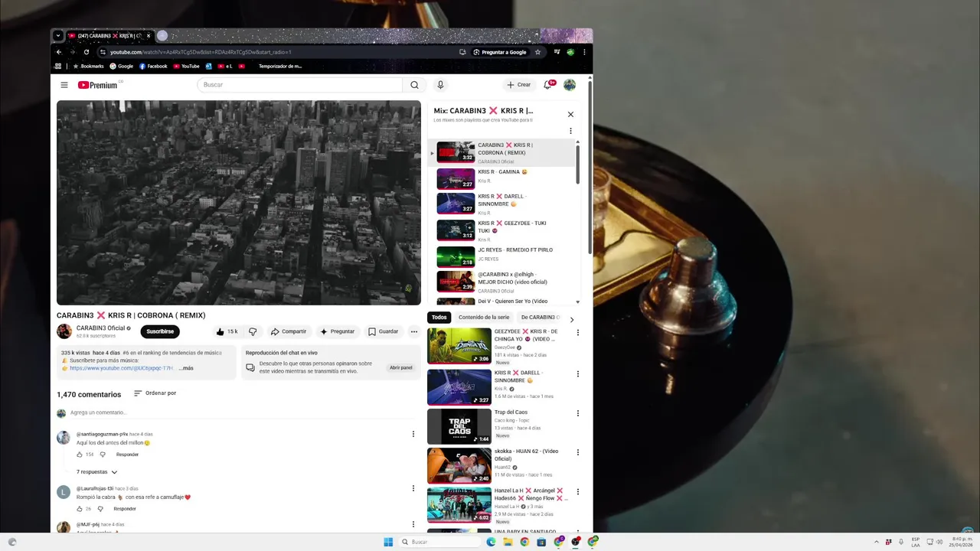Viewport: 980px width, 551px height.
Task: Dislike the COBRONA video
Action: click(253, 331)
